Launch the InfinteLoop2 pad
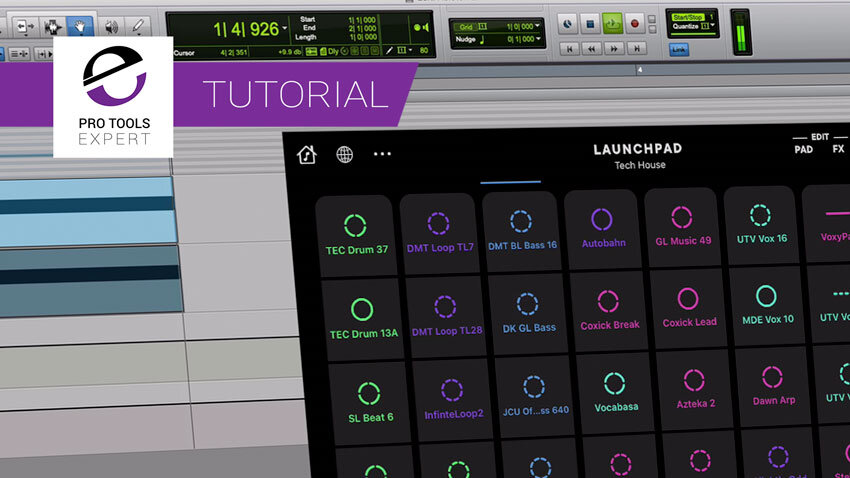Image resolution: width=850 pixels, height=478 pixels. pyautogui.click(x=453, y=401)
